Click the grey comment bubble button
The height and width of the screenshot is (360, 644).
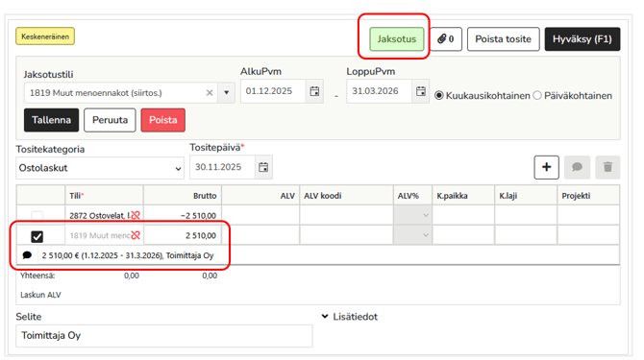[x=577, y=167]
